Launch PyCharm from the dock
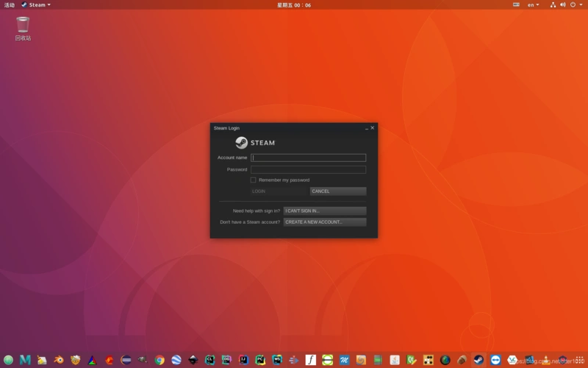The width and height of the screenshot is (588, 368). click(260, 360)
